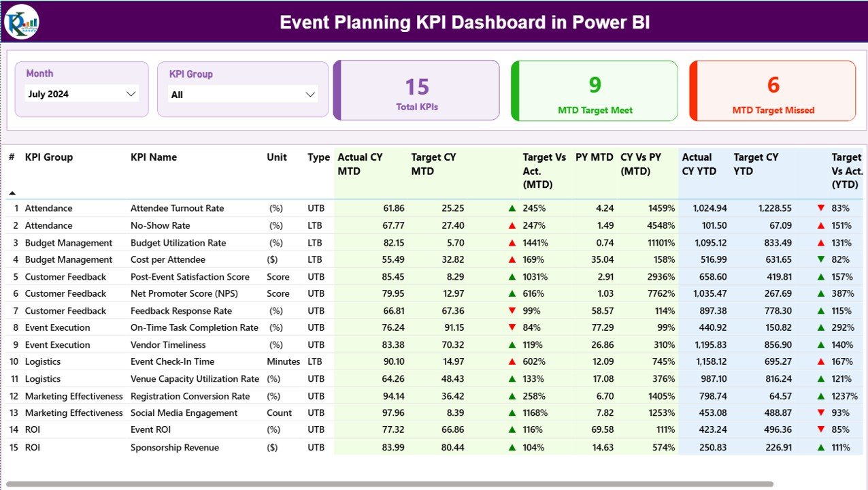The height and width of the screenshot is (490, 868).
Task: Click the Count unit cell for Social Media Engagement
Action: tap(280, 412)
